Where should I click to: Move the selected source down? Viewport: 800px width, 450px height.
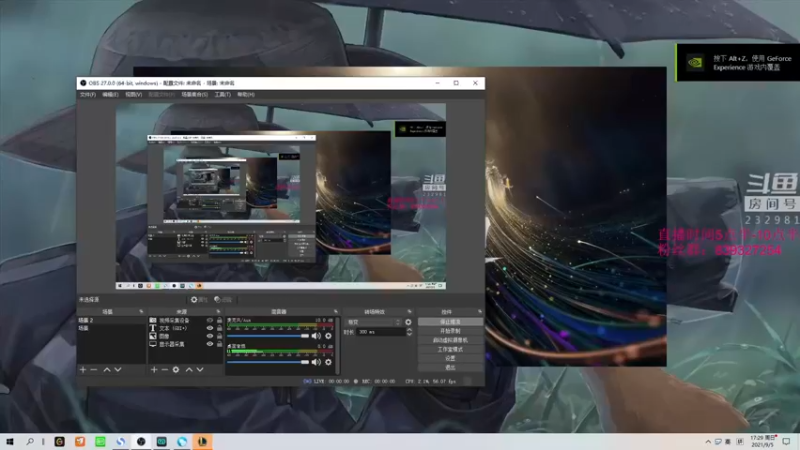200,369
